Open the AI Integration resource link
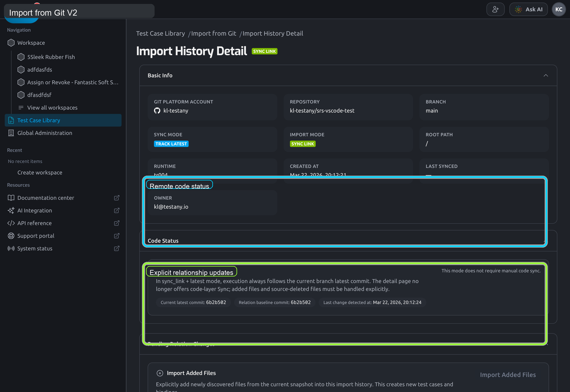 (35, 210)
